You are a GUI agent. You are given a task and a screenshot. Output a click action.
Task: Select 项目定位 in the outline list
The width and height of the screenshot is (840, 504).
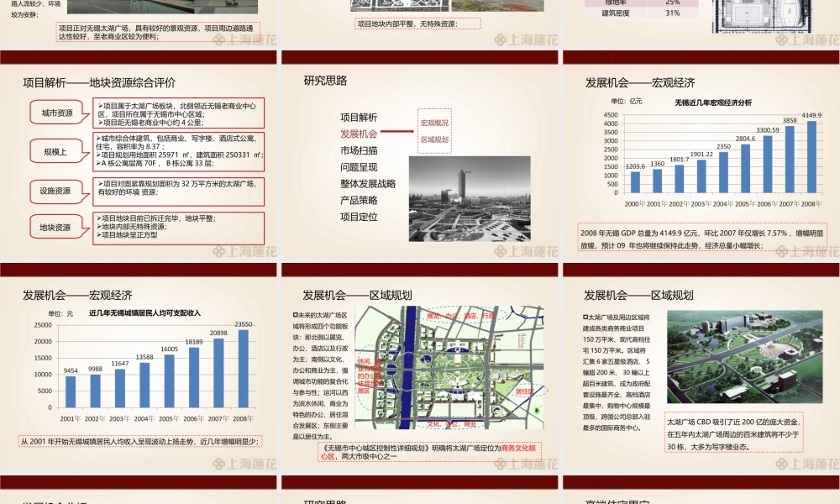[359, 216]
